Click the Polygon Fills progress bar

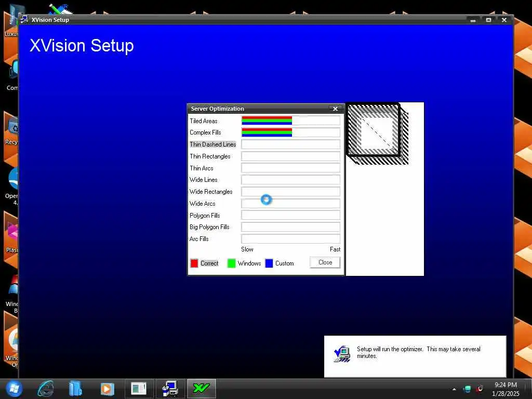[291, 215]
